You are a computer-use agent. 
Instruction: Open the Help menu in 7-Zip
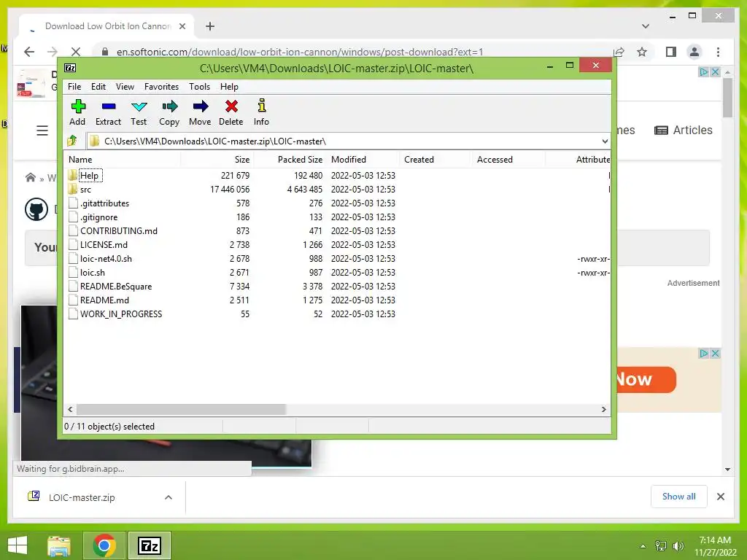(229, 87)
